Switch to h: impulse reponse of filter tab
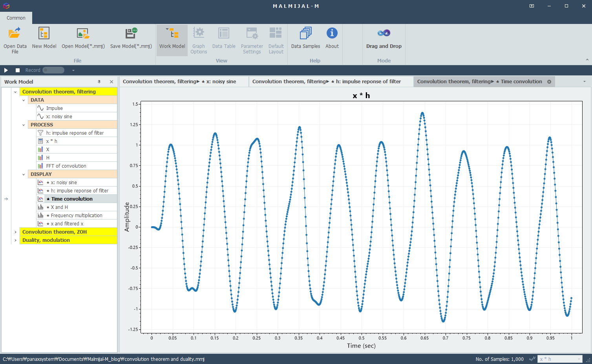The width and height of the screenshot is (592, 364). [x=331, y=82]
